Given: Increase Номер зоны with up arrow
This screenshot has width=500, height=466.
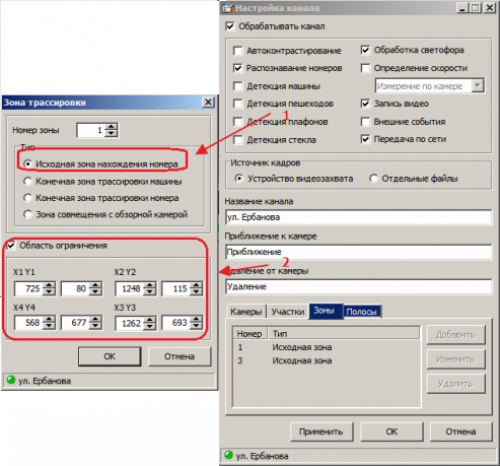Looking at the screenshot, I should (111, 127).
